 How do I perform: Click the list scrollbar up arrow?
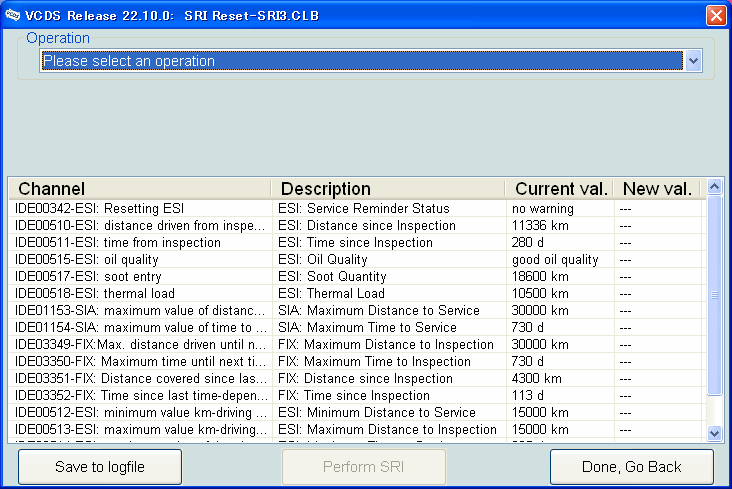714,187
